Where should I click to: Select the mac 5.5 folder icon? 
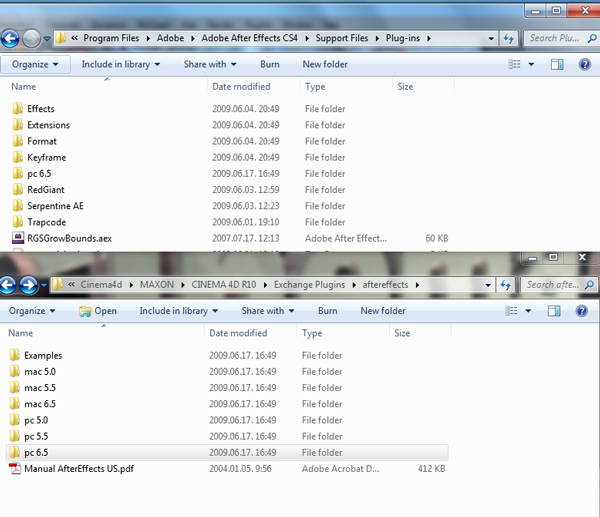point(15,388)
